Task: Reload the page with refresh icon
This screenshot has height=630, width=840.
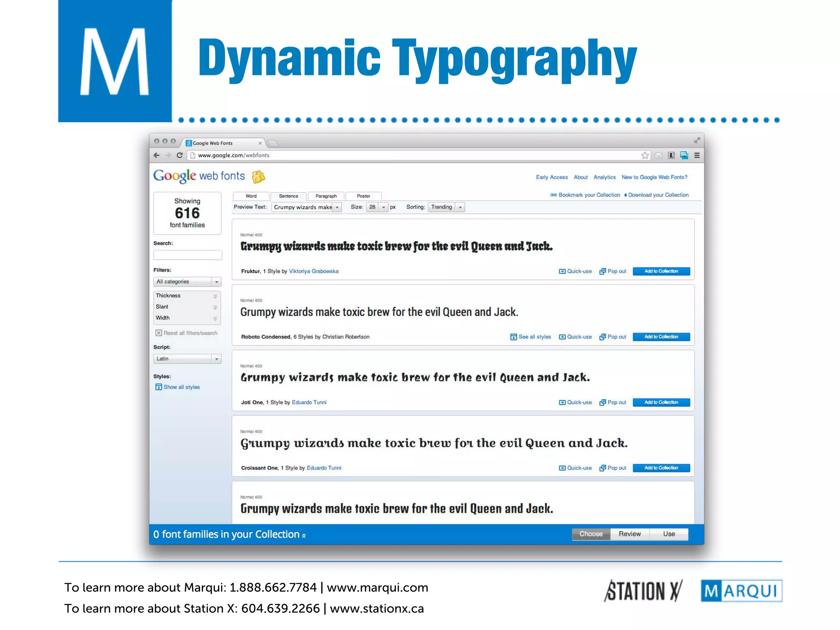Action: [179, 155]
